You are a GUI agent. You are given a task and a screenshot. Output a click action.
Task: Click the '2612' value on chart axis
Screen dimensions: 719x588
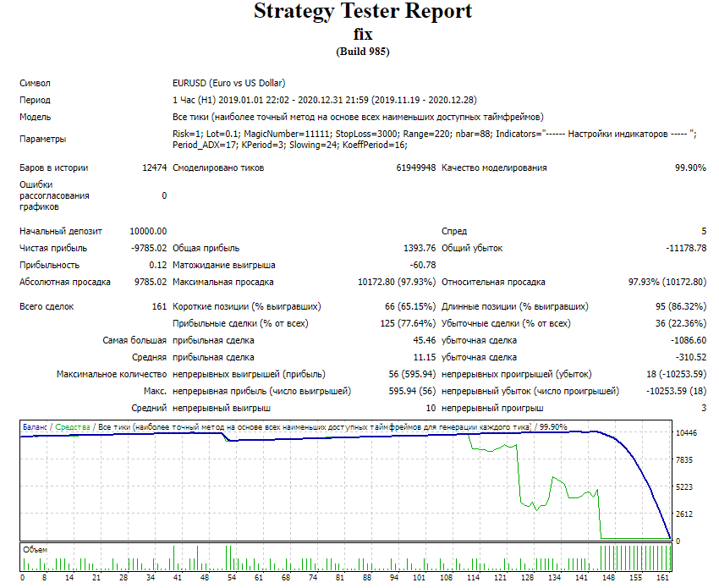coord(684,514)
